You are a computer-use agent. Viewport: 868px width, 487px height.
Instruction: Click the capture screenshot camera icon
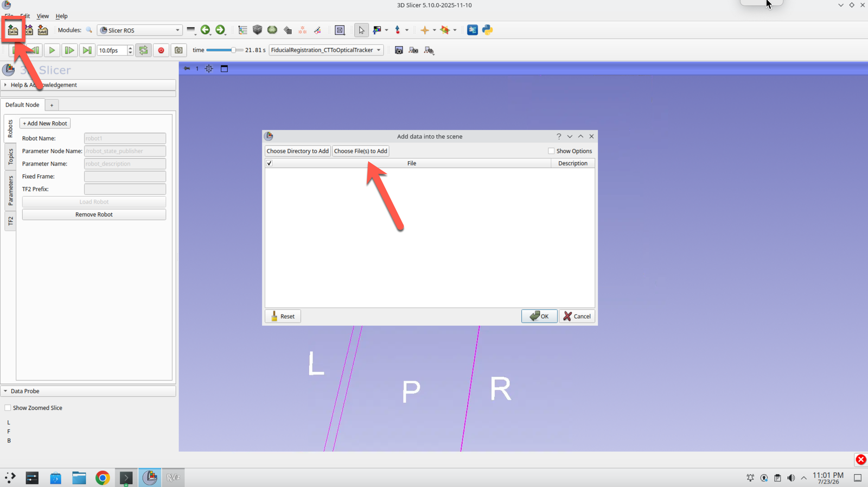point(399,50)
